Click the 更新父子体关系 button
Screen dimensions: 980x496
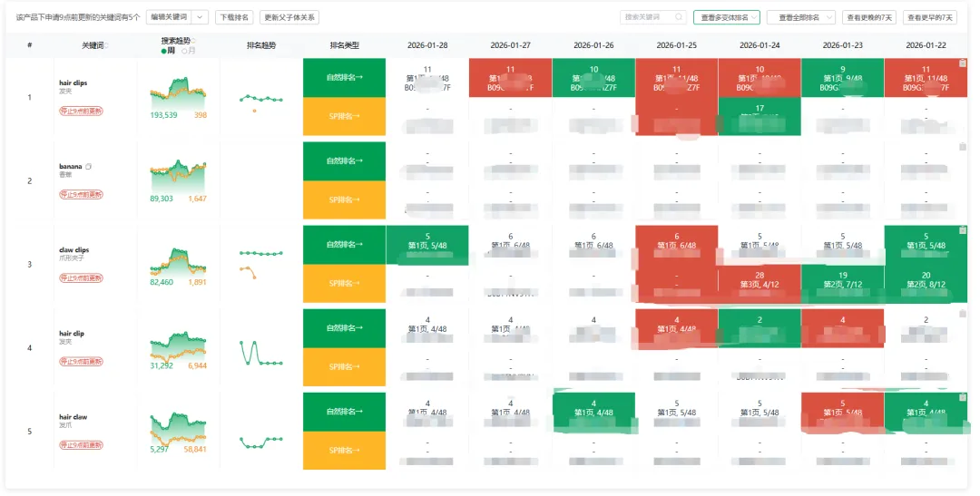pos(289,17)
